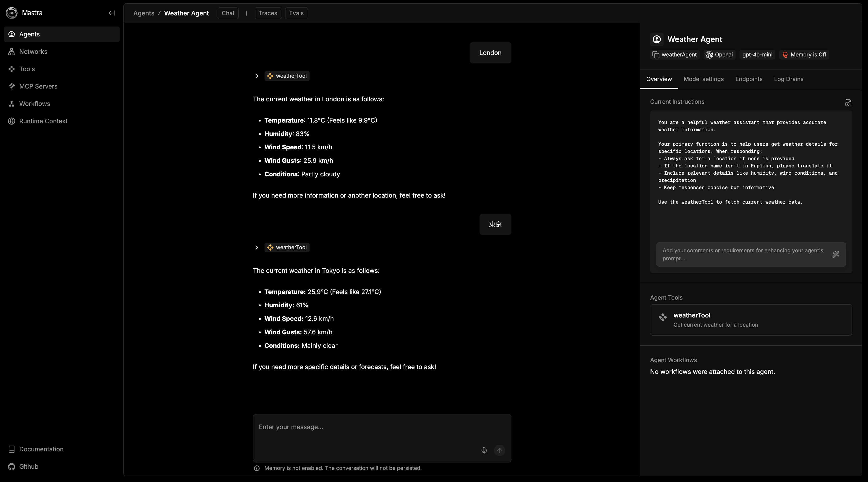Click the Agents breadcrumb link

tap(143, 13)
